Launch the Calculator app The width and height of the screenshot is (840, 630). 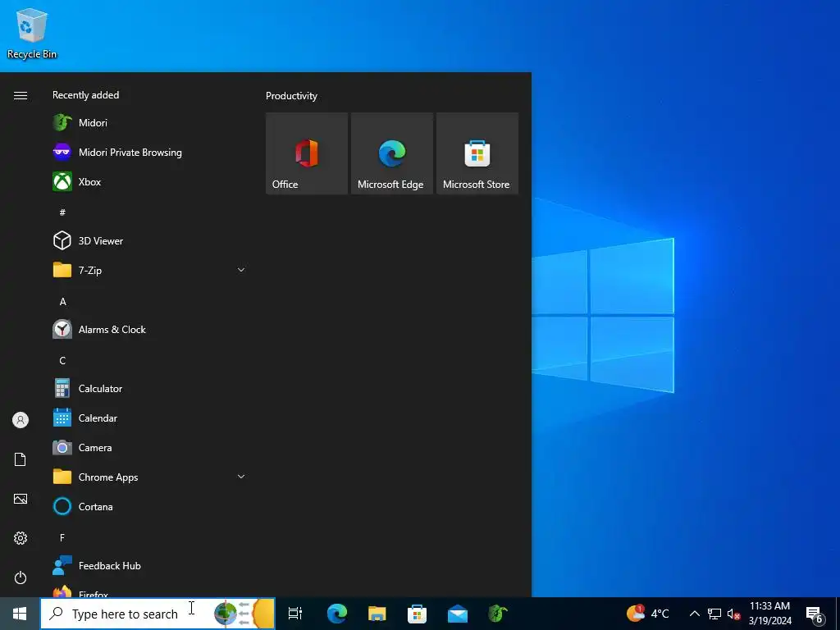tap(149, 388)
